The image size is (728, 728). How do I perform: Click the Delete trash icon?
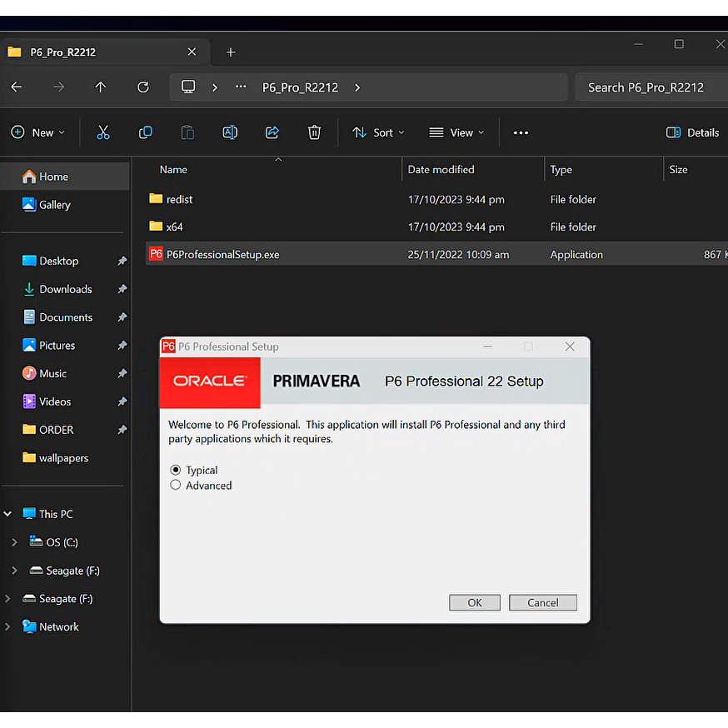tap(314, 132)
